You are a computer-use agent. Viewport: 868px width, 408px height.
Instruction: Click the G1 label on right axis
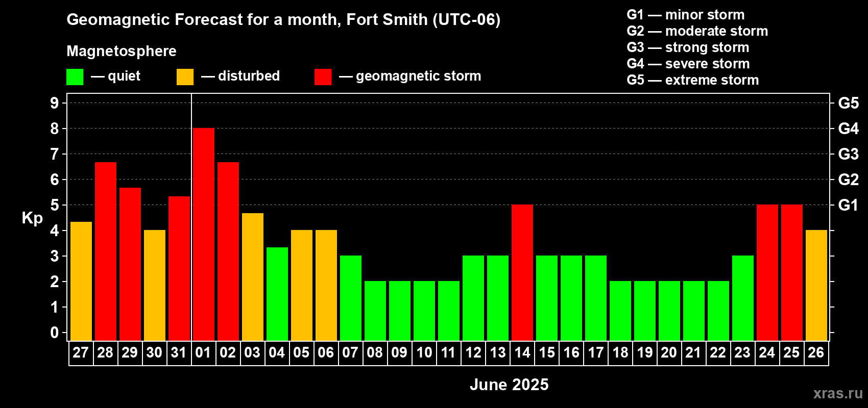849,205
